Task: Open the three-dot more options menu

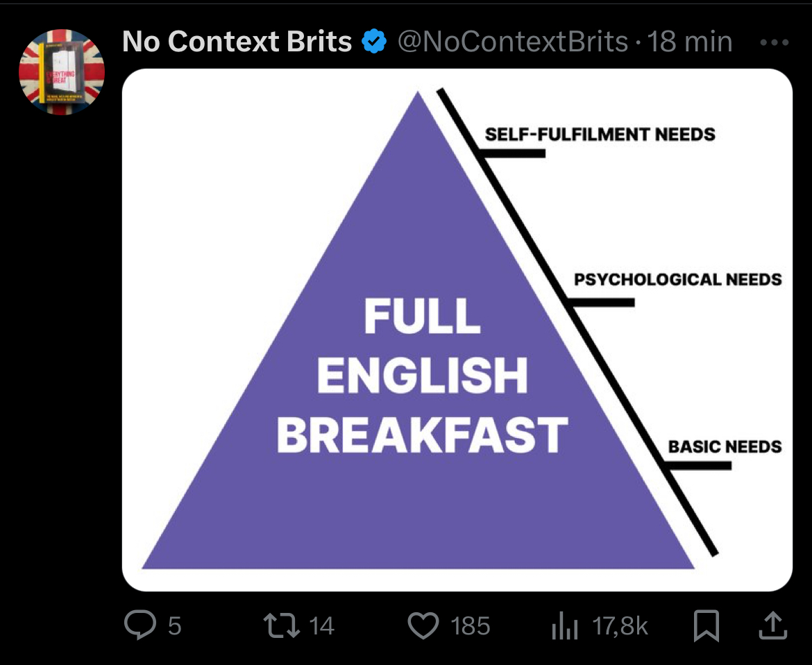Action: [775, 42]
